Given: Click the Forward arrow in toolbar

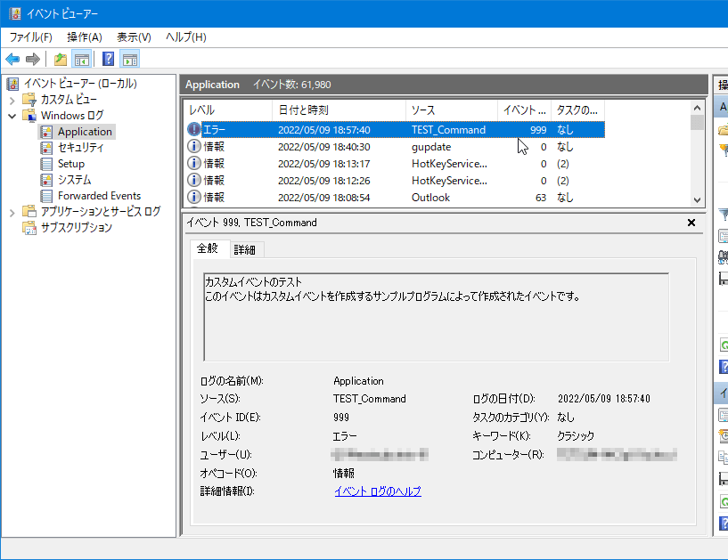Looking at the screenshot, I should pos(33,60).
